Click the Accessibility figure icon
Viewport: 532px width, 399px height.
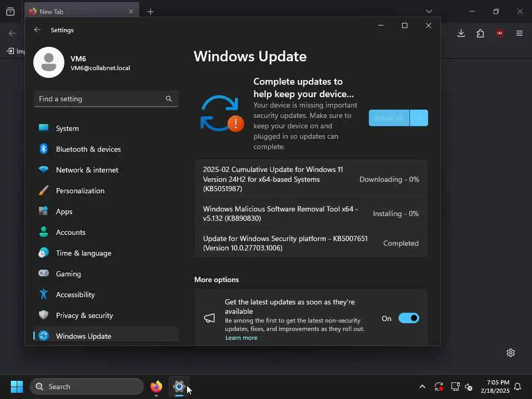(x=44, y=294)
